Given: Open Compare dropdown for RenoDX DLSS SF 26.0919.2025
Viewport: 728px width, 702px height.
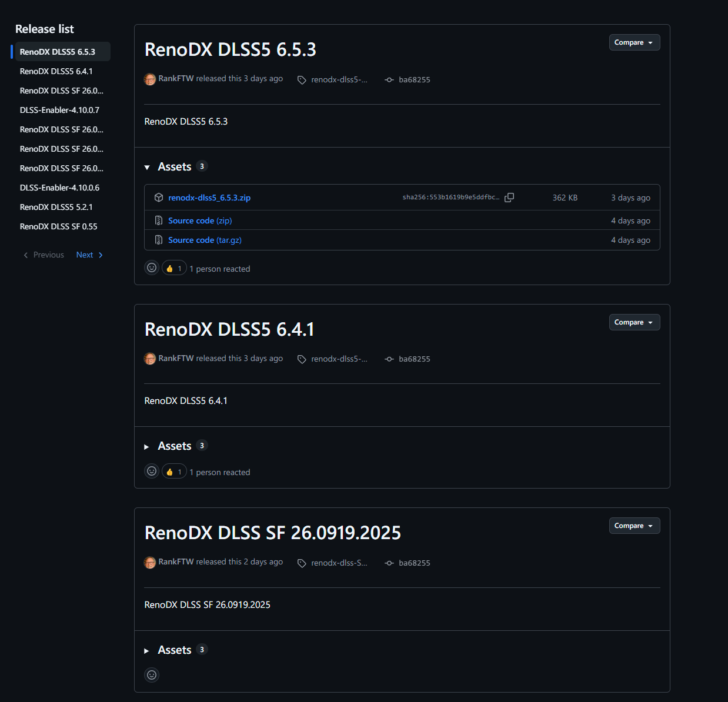Looking at the screenshot, I should 635,526.
